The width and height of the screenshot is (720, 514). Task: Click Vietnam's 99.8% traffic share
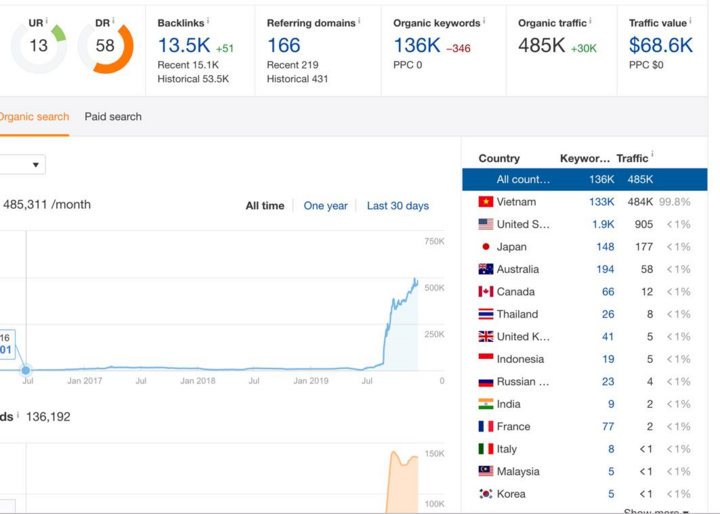click(675, 202)
